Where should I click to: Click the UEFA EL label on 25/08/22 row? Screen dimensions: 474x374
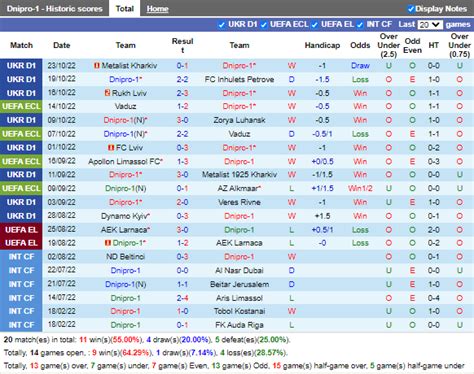click(x=21, y=230)
